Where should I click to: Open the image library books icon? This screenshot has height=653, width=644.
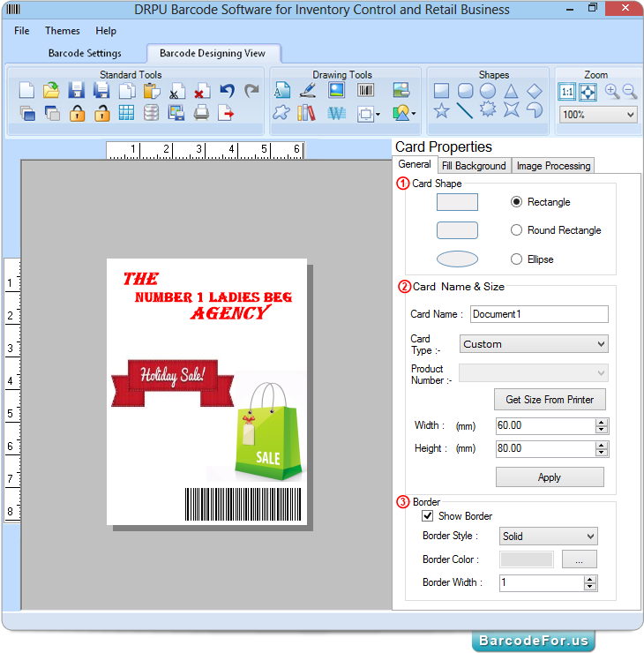(x=307, y=113)
